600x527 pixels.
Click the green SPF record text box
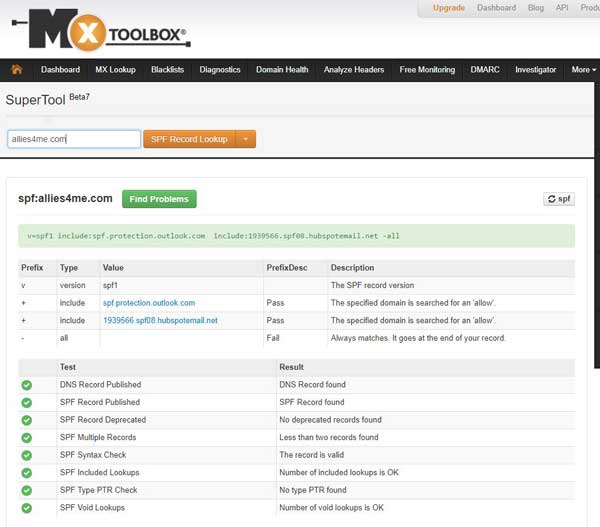(297, 236)
